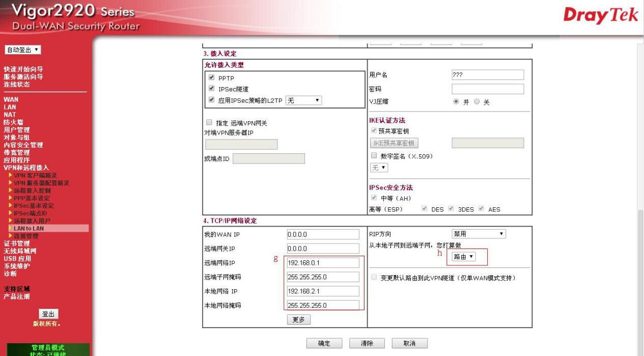
Task: Open the 用户管理 menu
Action: [17, 130]
